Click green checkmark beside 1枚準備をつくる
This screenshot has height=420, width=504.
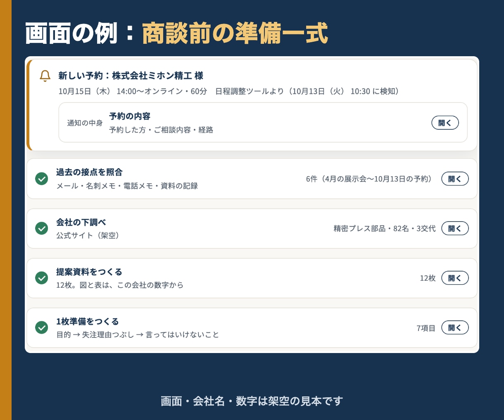41,328
